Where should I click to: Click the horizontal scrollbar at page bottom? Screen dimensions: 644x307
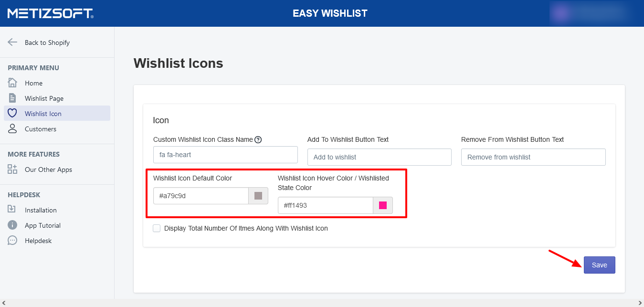pos(322,303)
